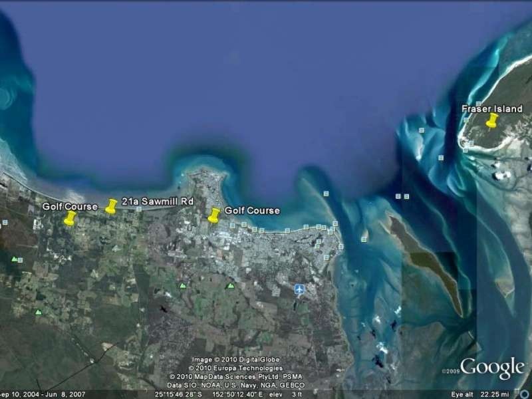Click the Golf Course pushpin left of 21a Sawmill Rd
The width and height of the screenshot is (532, 399).
pyautogui.click(x=70, y=218)
